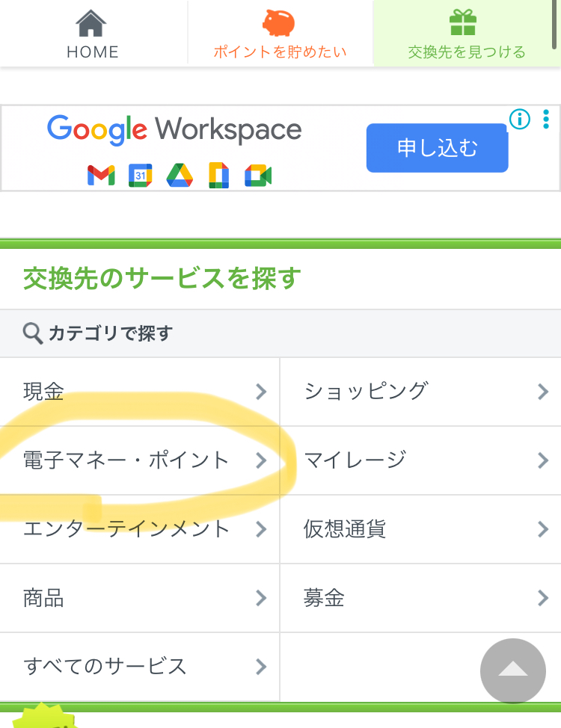Choose the 商品 category
This screenshot has height=728, width=561.
(43, 598)
